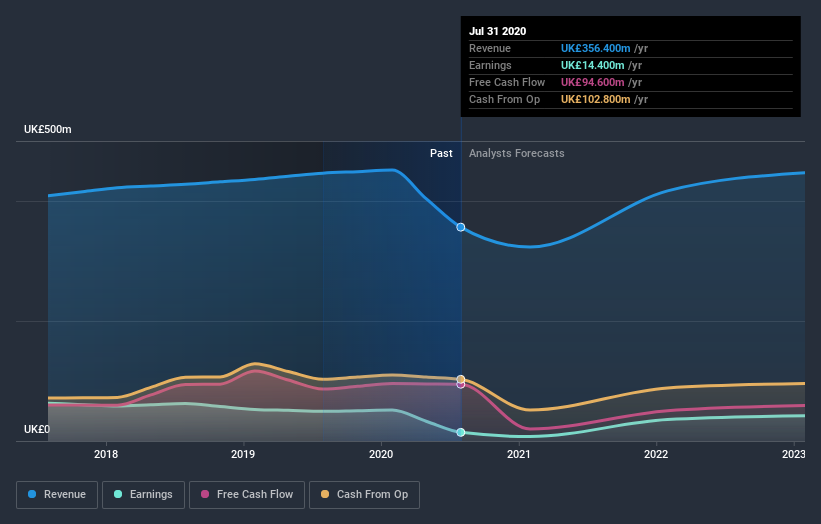Click the Cash From Op data point marker
The image size is (821, 524).
pyautogui.click(x=461, y=379)
